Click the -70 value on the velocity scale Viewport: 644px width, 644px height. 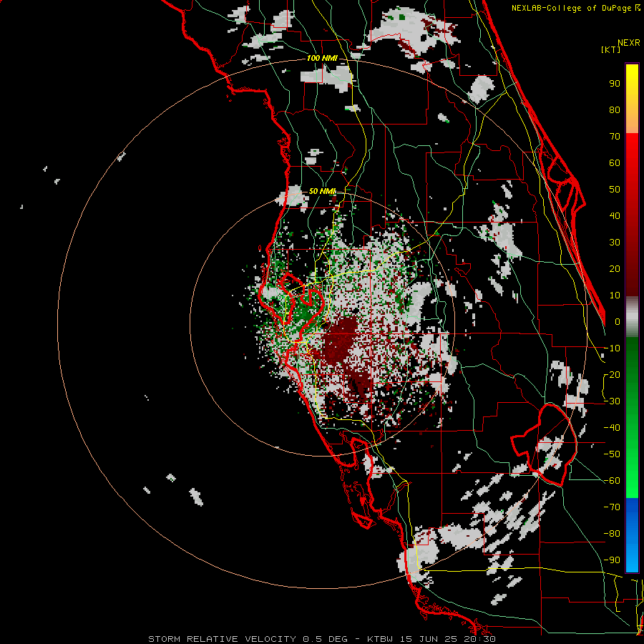coord(612,507)
